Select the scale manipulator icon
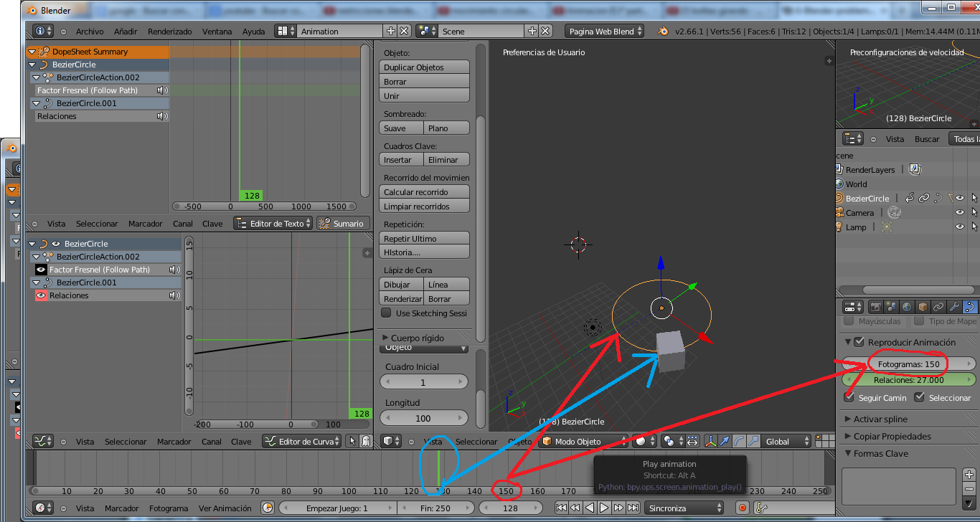Viewport: 980px width, 522px height. pos(753,442)
